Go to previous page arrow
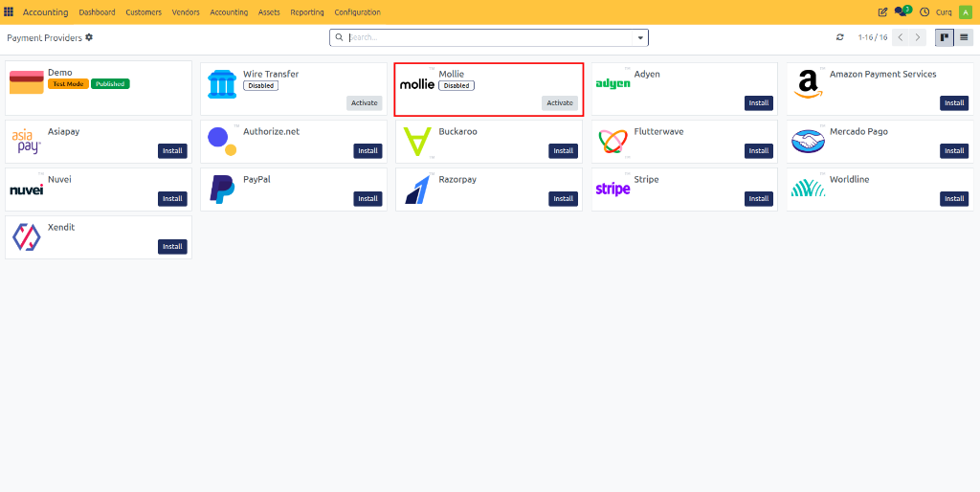The image size is (980, 492). [x=900, y=37]
